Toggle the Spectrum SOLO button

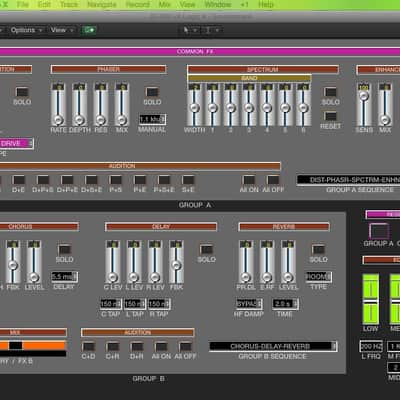(330, 92)
